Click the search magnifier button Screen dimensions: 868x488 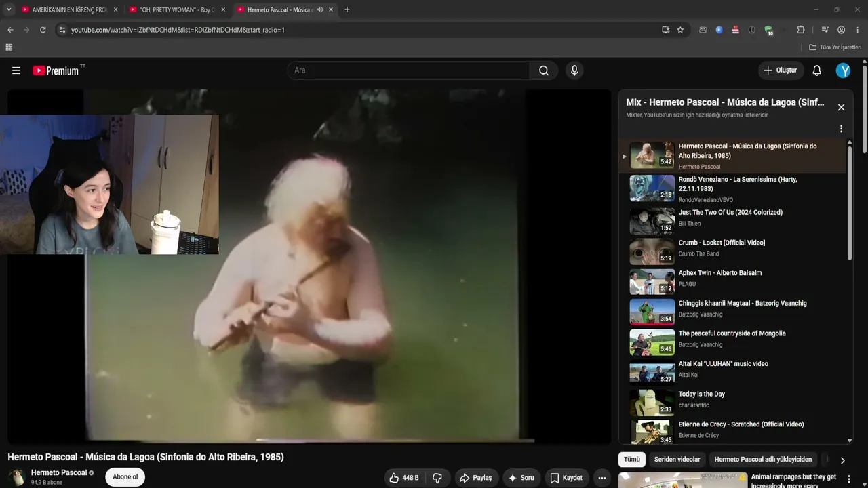click(x=544, y=70)
